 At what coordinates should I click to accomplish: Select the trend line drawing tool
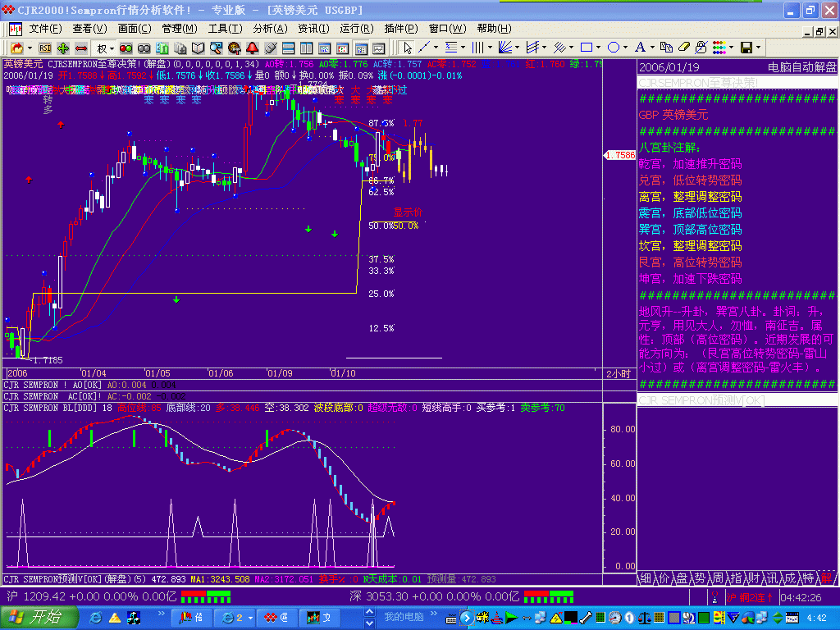(424, 48)
